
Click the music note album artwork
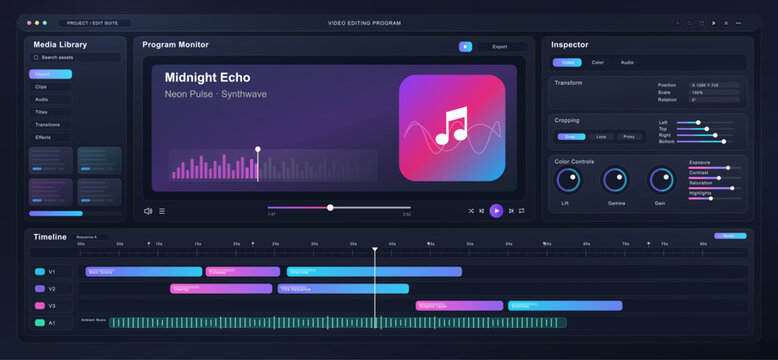tap(452, 128)
